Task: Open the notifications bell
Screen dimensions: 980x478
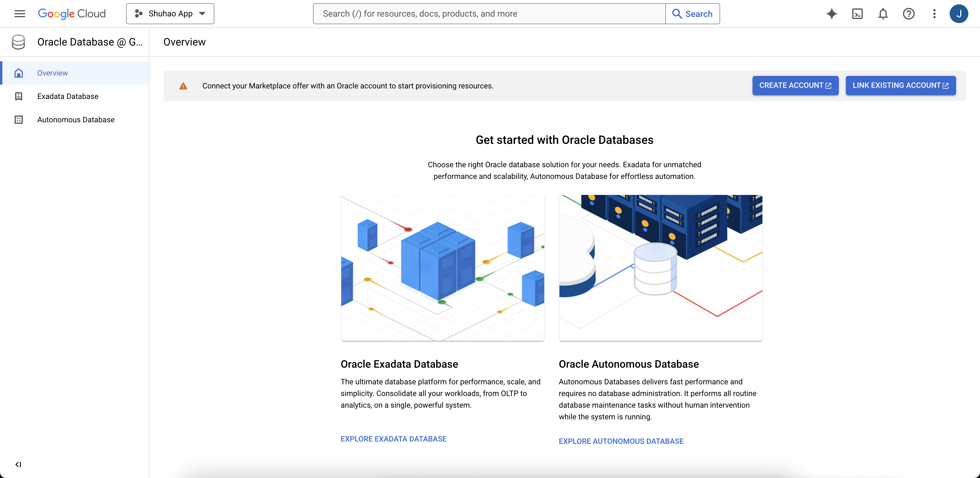Action: [x=883, y=14]
